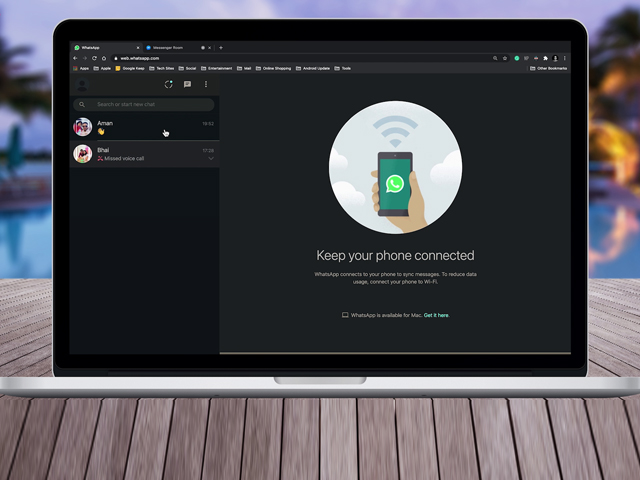
Task: Focus the Search or start new chat field
Action: [144, 104]
